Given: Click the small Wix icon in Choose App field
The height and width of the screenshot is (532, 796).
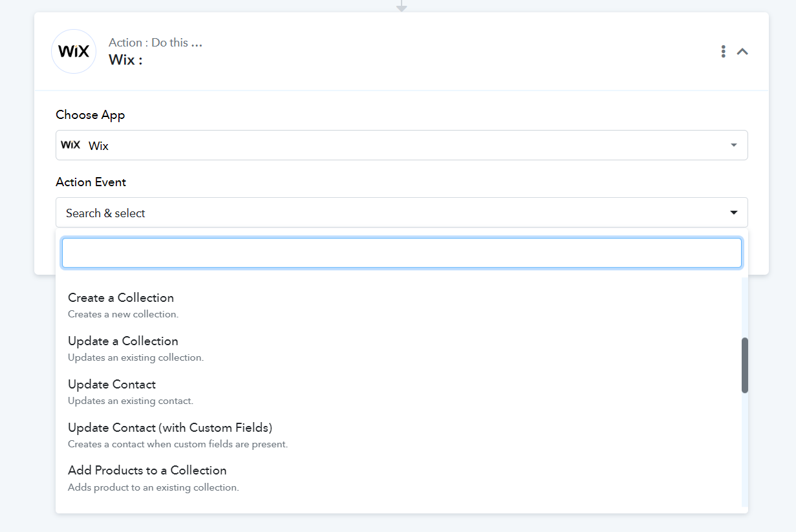Looking at the screenshot, I should point(70,145).
